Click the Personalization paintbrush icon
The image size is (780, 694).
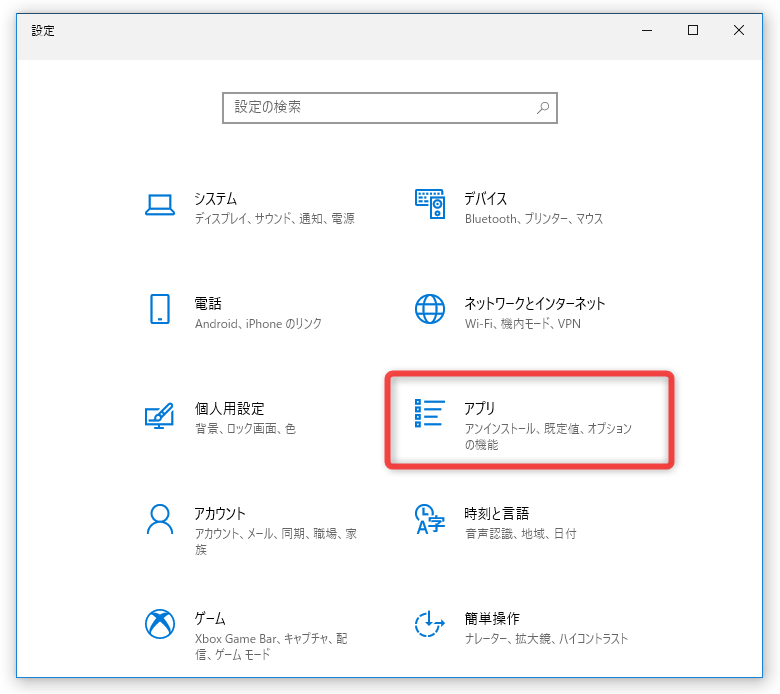160,415
